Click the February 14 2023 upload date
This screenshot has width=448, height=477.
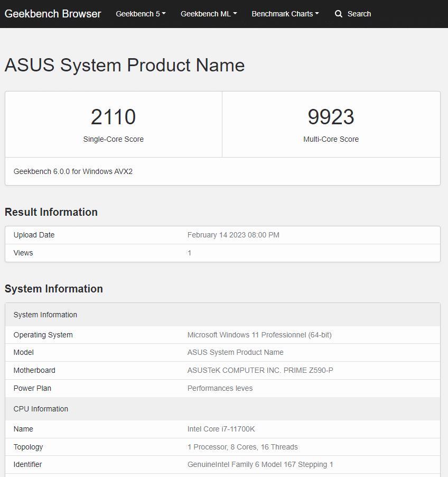[234, 235]
